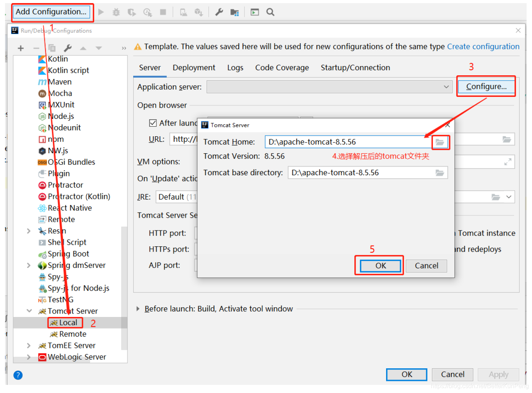Switch to Logs tab
The width and height of the screenshot is (532, 393).
pos(235,68)
